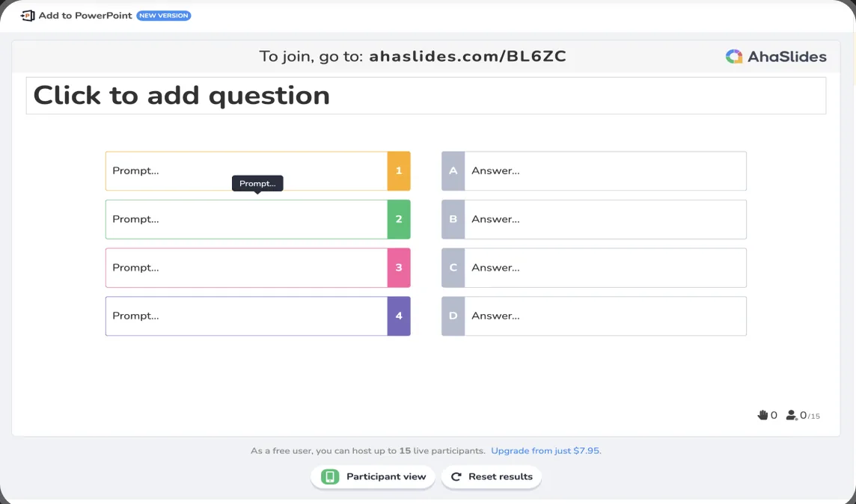Click the letter A label

pos(453,170)
